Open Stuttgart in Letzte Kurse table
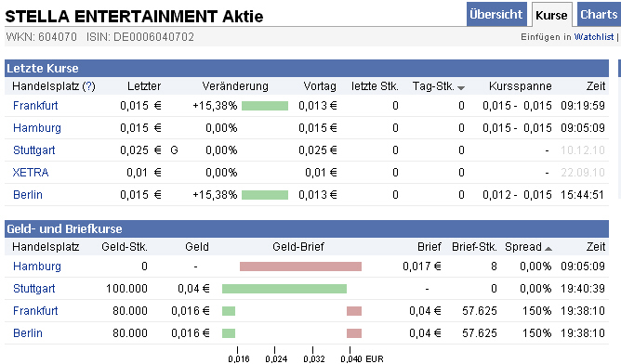The width and height of the screenshot is (621, 364). (34, 150)
